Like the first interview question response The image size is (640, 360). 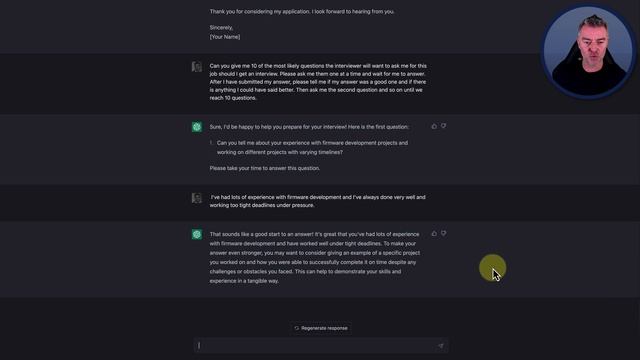(434, 127)
